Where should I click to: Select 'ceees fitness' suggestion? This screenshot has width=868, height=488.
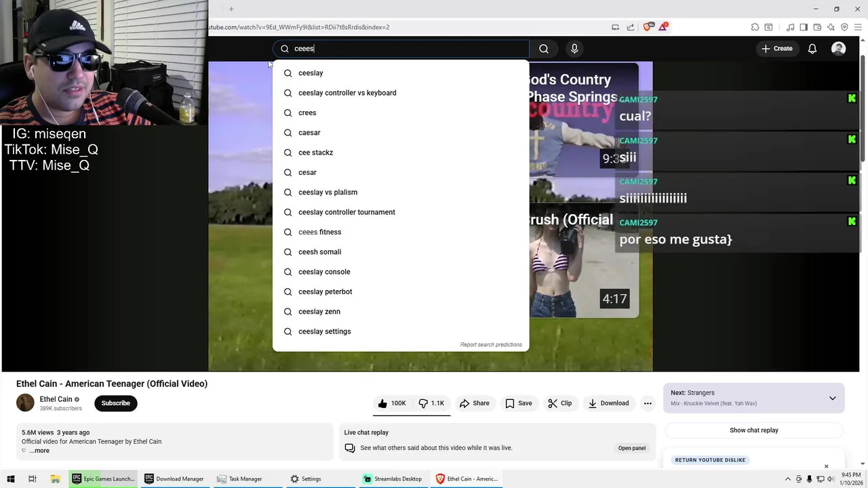(400, 232)
